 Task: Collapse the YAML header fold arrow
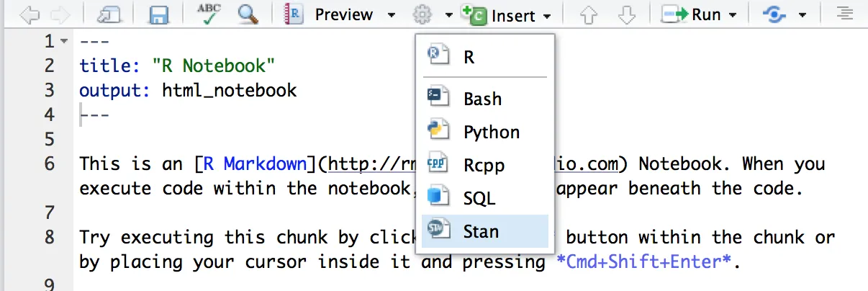pos(65,42)
